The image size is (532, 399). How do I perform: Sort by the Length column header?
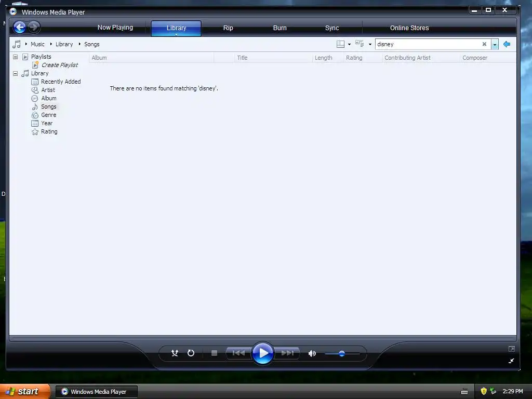click(328, 58)
